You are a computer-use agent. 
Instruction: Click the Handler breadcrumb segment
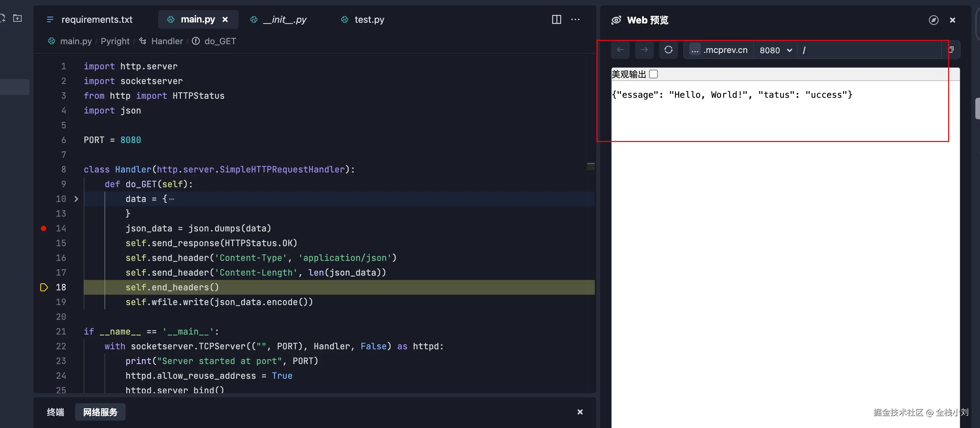(x=167, y=41)
